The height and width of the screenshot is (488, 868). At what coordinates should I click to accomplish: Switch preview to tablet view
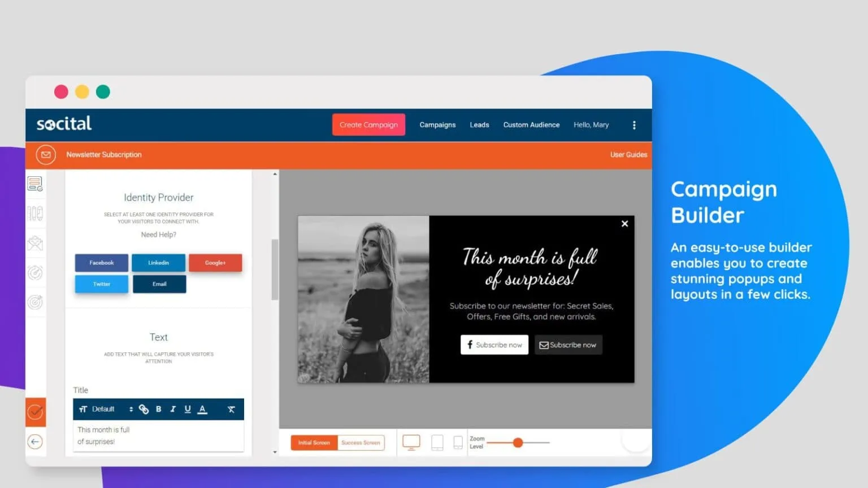tap(437, 442)
